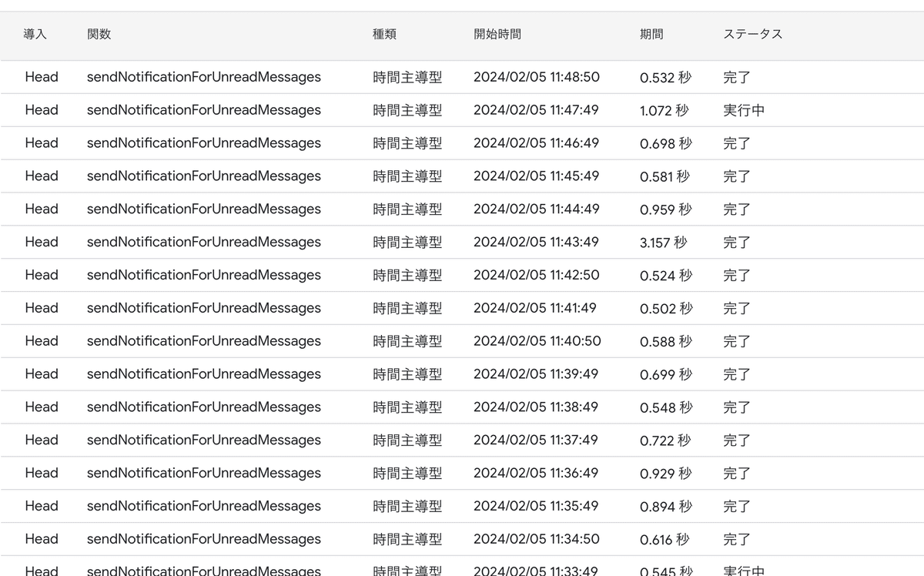Select start time 2024/02/05 11:41:49
Viewport: 924px width, 576px height.
tap(535, 308)
